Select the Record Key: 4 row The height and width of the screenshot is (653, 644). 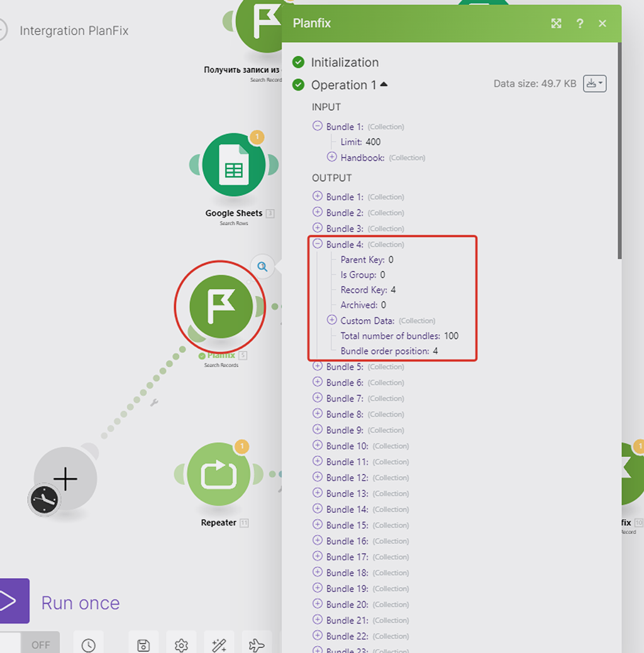pos(368,290)
